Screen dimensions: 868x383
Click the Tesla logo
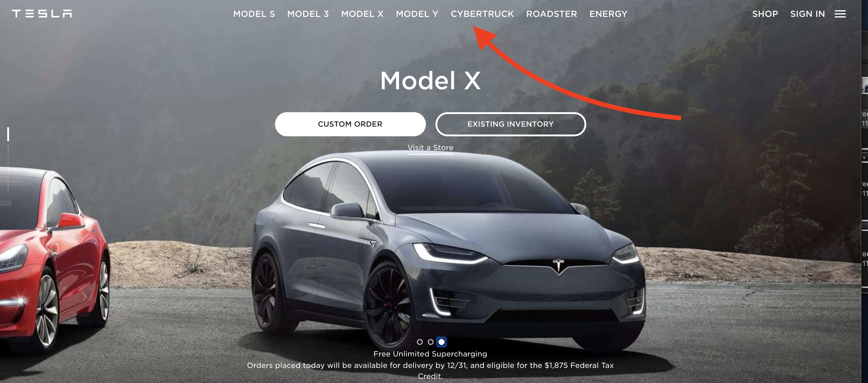(42, 14)
